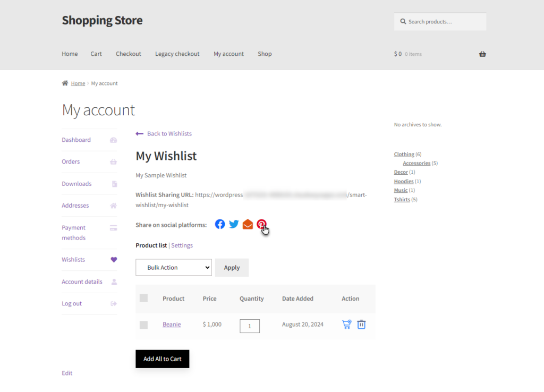Screen dimensions: 544x392
Task: Open the Addresses sidebar link
Action: [x=75, y=206]
